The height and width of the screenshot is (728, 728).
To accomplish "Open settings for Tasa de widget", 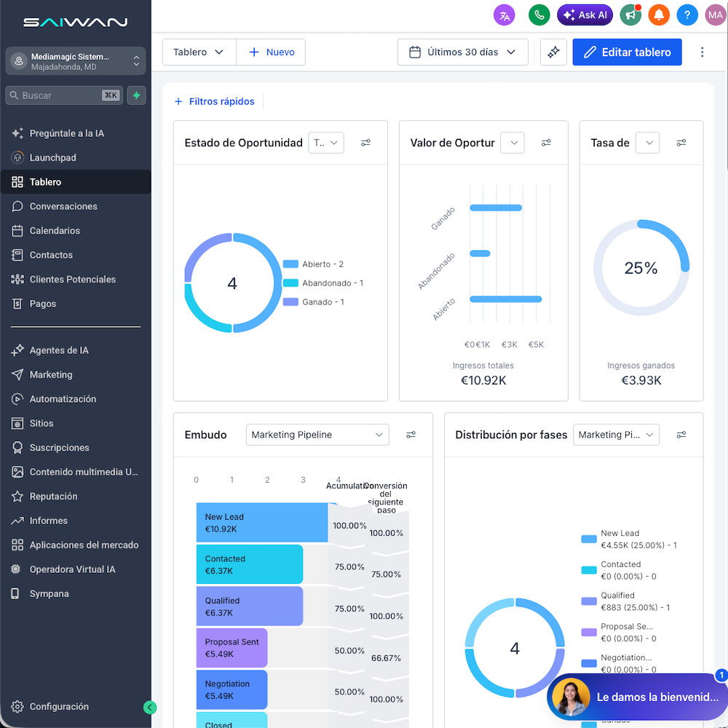I will [681, 143].
